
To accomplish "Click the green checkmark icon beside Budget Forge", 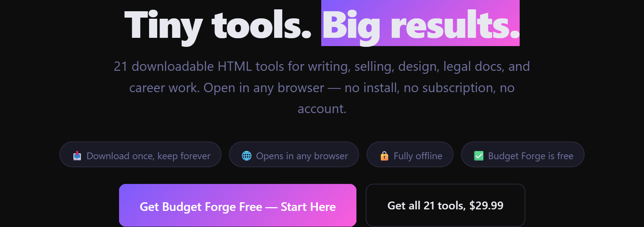I will pos(479,156).
